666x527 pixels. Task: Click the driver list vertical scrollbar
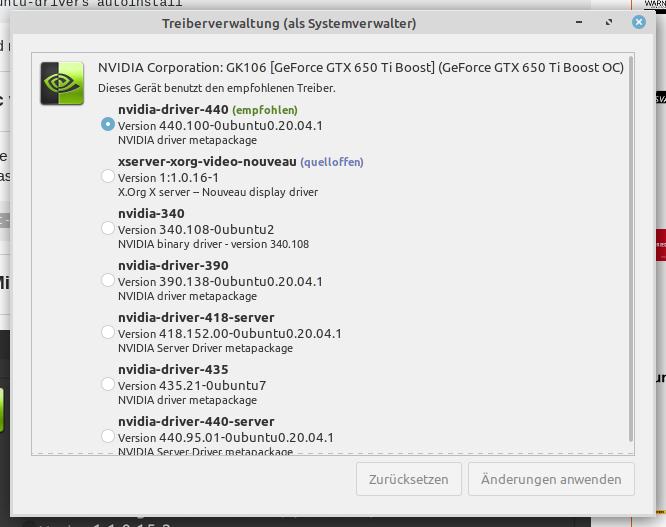tap(630, 250)
